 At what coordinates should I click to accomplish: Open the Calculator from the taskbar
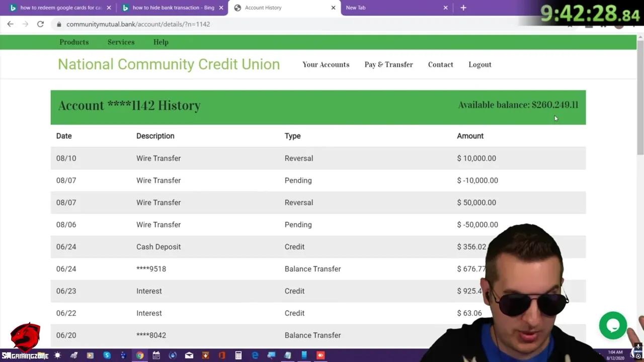238,355
